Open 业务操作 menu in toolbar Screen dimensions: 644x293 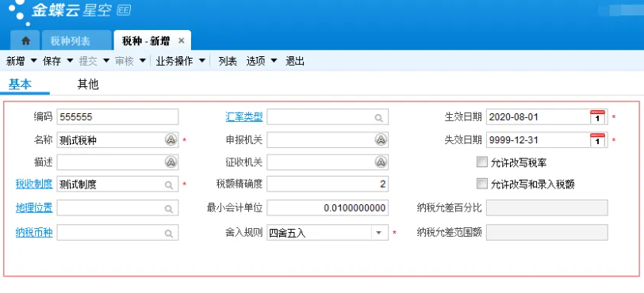(x=174, y=62)
